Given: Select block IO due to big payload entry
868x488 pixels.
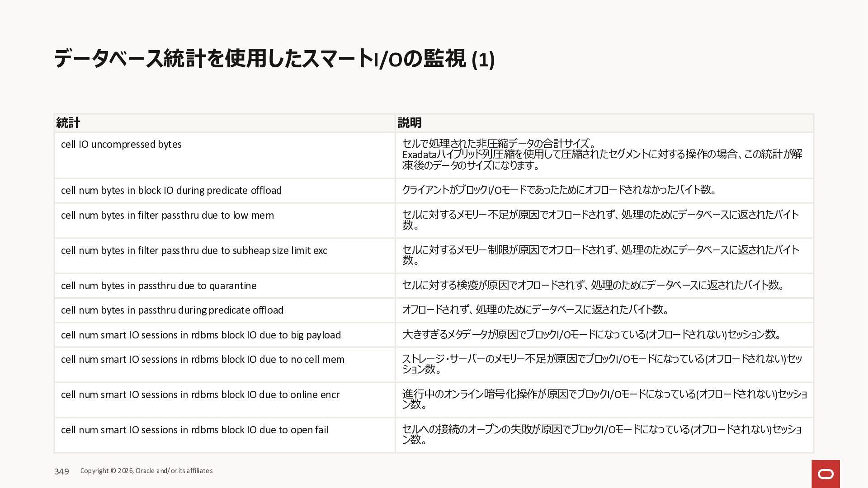Looking at the screenshot, I should pyautogui.click(x=201, y=335).
